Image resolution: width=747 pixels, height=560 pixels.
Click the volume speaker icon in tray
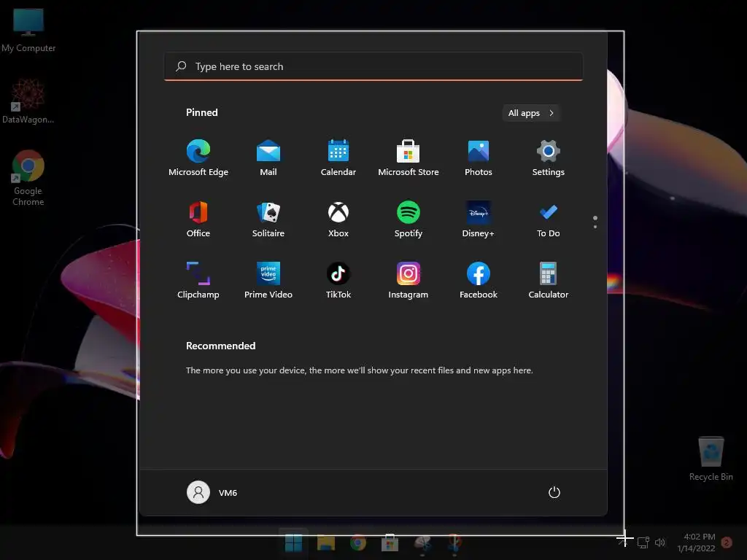(659, 542)
